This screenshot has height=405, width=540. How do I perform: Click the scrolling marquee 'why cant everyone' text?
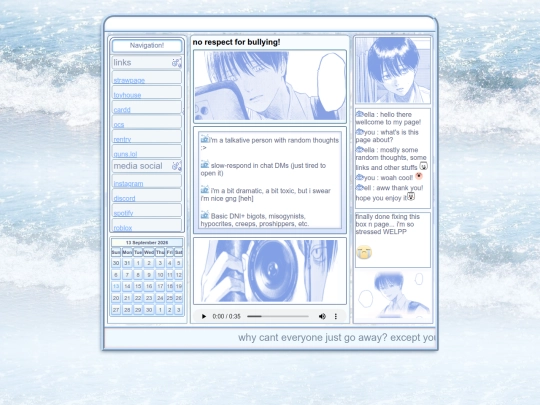tap(337, 338)
